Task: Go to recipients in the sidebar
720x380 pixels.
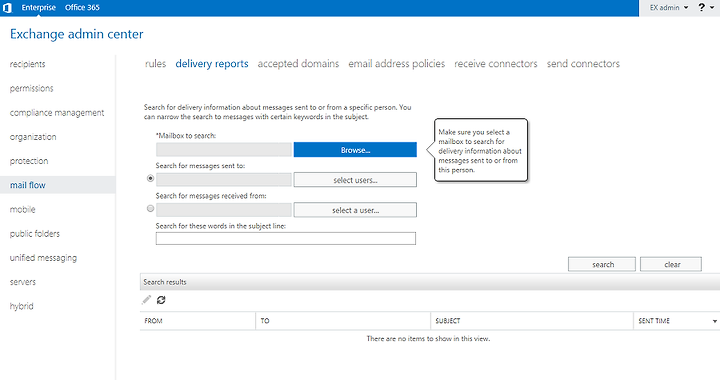Action: [x=28, y=64]
